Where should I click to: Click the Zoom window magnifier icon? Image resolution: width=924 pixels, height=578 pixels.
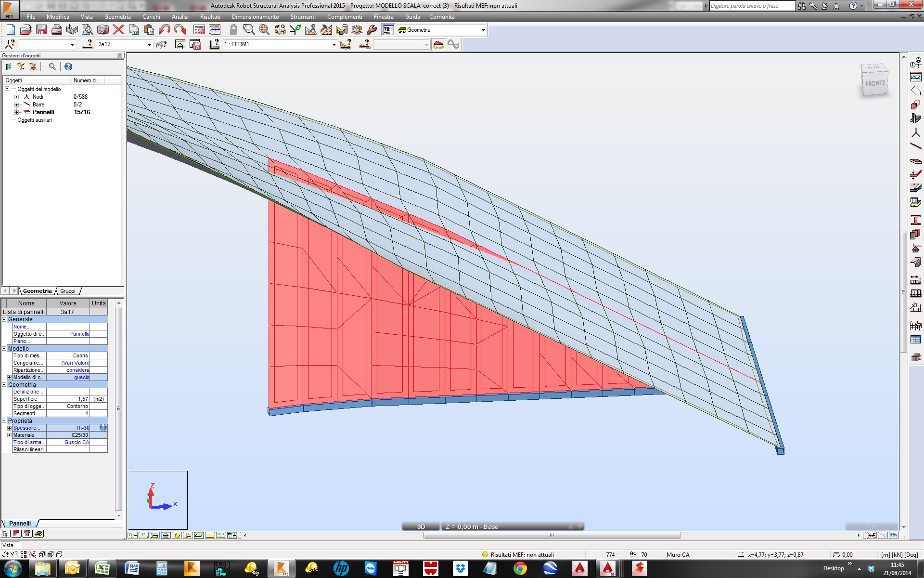coord(249,30)
